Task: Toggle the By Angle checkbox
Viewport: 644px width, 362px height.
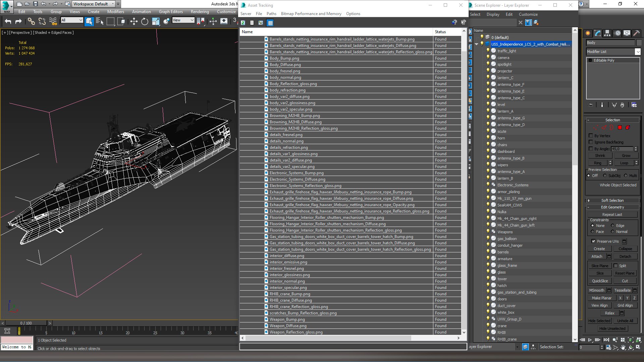Action: click(x=591, y=148)
